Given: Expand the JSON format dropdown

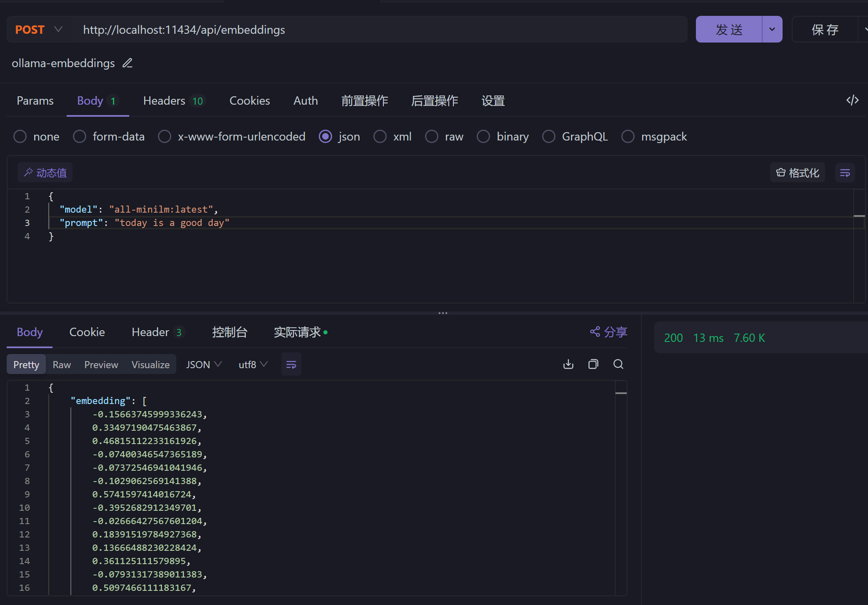Looking at the screenshot, I should point(203,364).
